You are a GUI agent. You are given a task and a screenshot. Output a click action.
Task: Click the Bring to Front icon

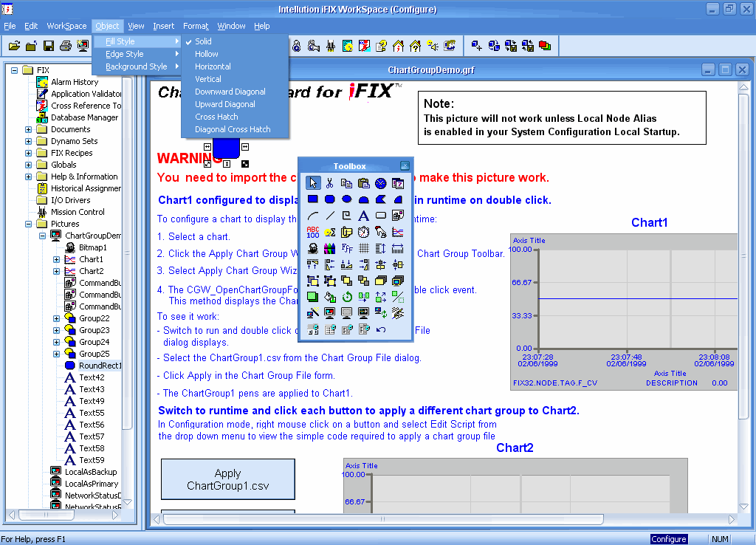[x=347, y=281]
